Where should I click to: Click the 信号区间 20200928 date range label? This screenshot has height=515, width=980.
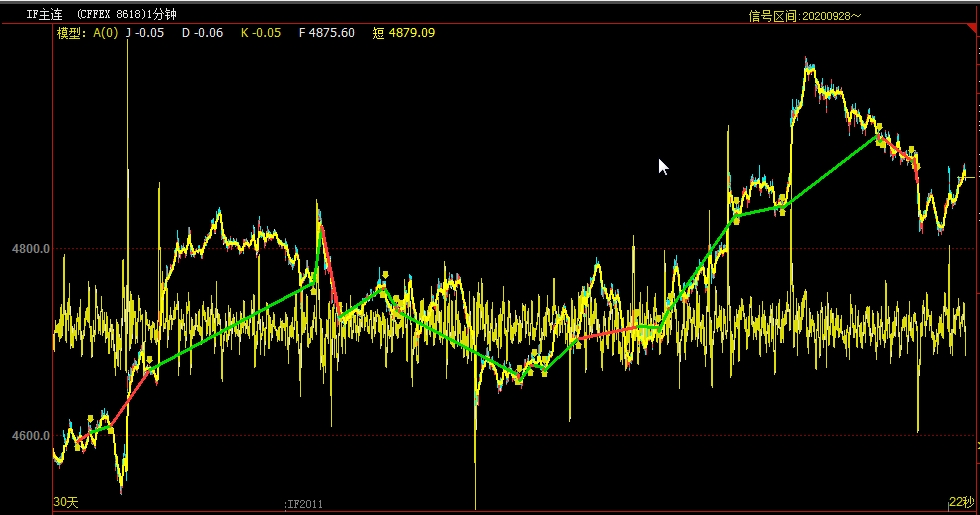[805, 15]
